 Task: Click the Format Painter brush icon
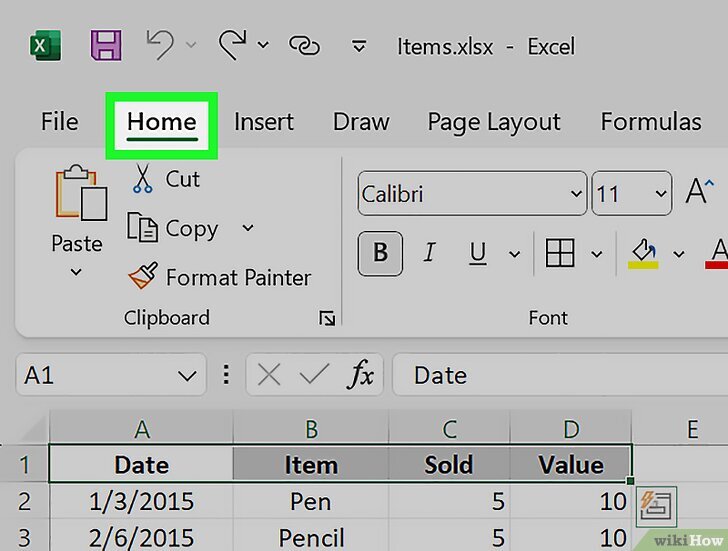tap(142, 276)
